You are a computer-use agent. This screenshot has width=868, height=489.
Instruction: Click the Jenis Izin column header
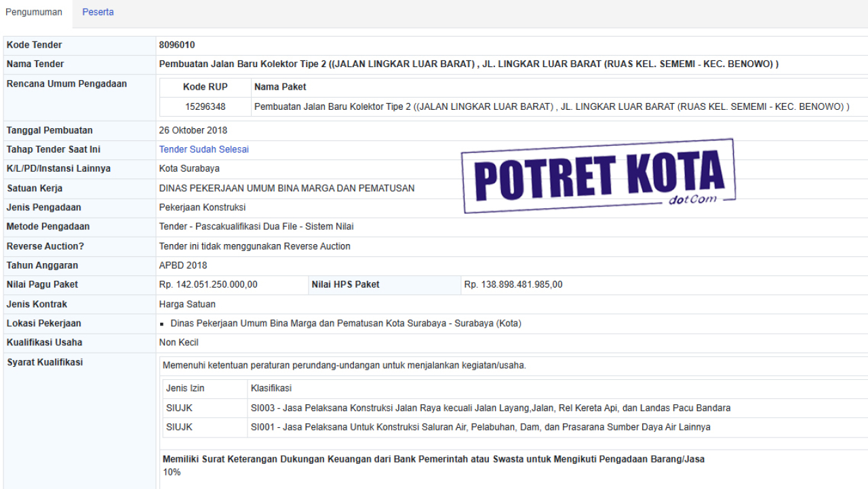click(185, 389)
